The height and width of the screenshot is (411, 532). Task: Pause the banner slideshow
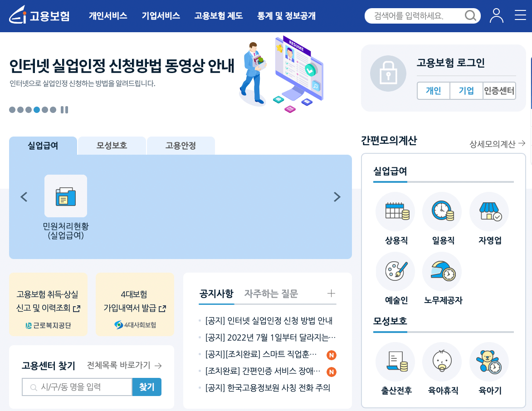click(x=64, y=109)
